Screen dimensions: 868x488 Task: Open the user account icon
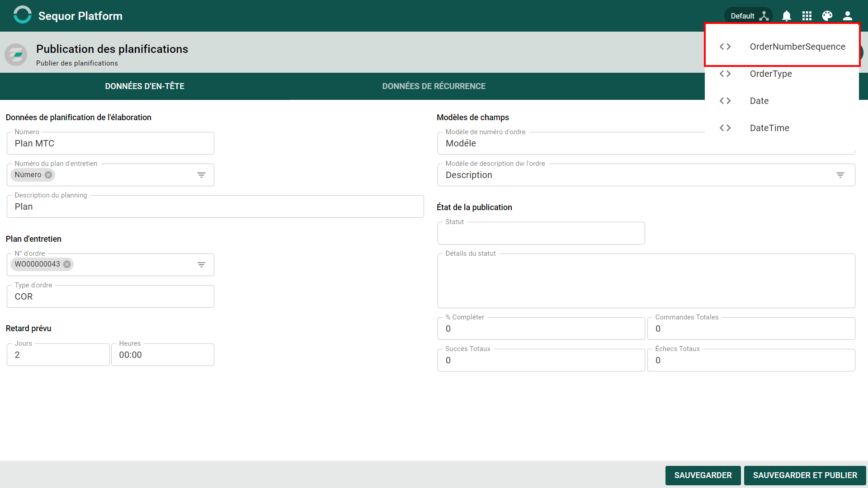click(848, 16)
